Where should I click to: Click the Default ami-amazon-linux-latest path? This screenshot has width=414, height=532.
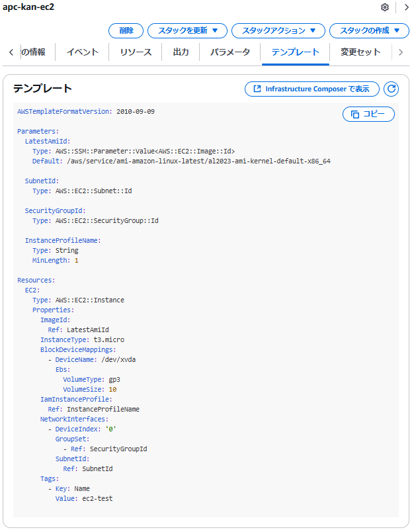click(x=198, y=161)
